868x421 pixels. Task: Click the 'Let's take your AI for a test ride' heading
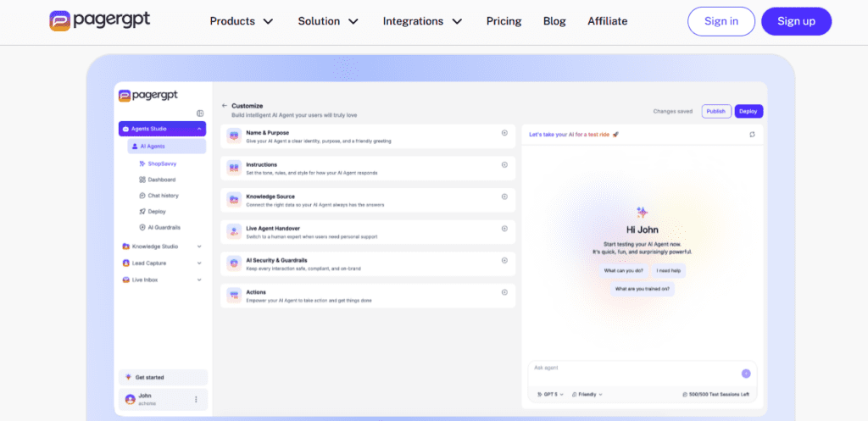pyautogui.click(x=574, y=135)
